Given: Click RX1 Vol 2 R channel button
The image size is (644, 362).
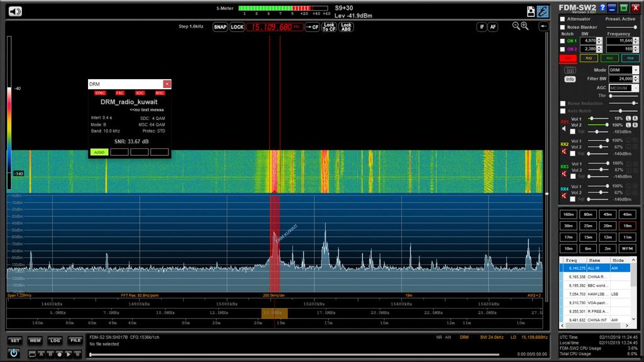Looking at the screenshot, I should pos(635,125).
